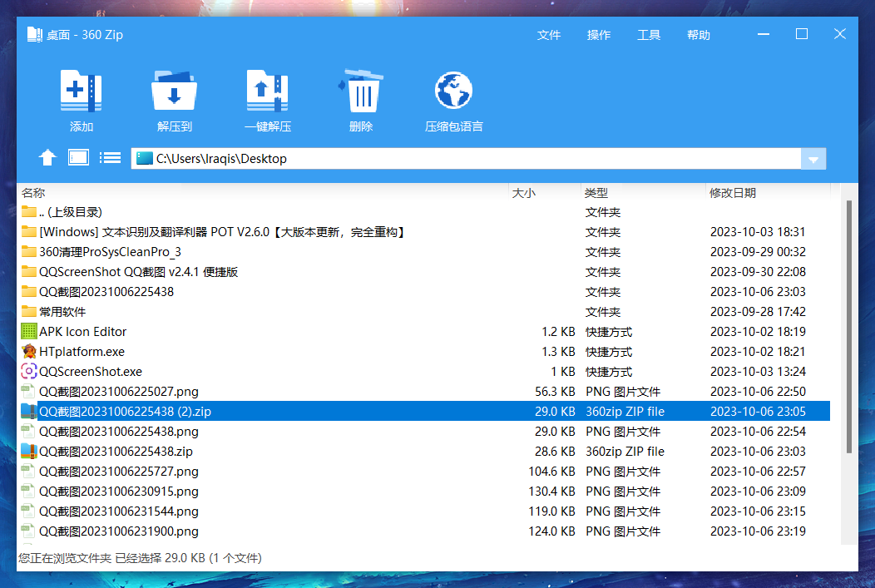
Task: Open the 操作 (Operations) menu
Action: tap(598, 35)
